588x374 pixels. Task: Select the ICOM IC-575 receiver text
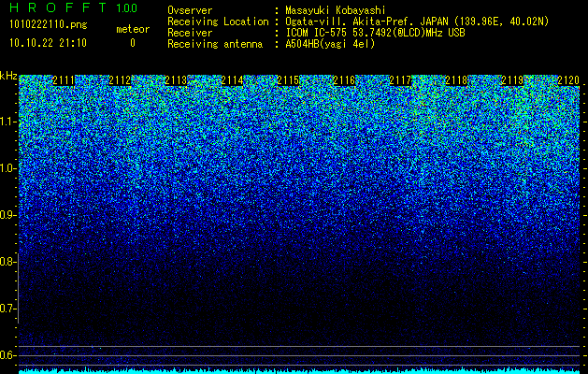coord(375,33)
